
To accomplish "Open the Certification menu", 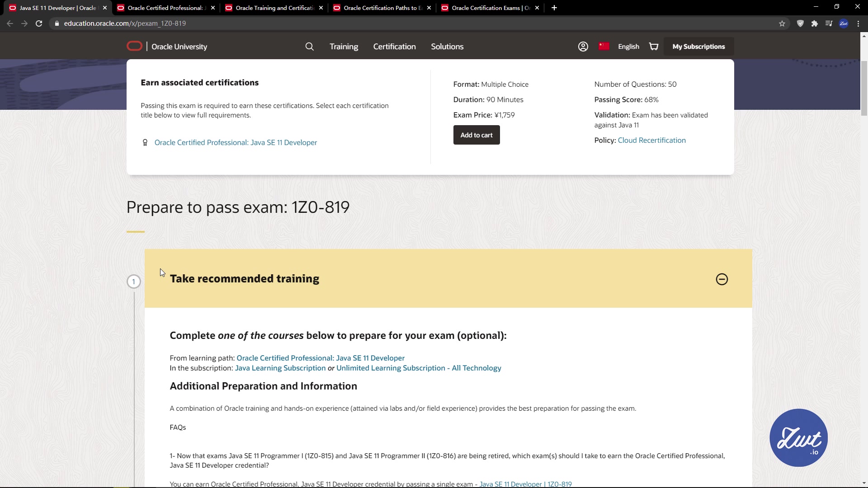I will [x=394, y=47].
